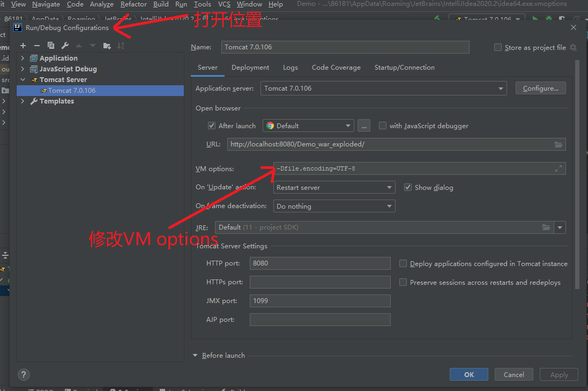Click the Configure... button
588x391 pixels.
(x=540, y=88)
